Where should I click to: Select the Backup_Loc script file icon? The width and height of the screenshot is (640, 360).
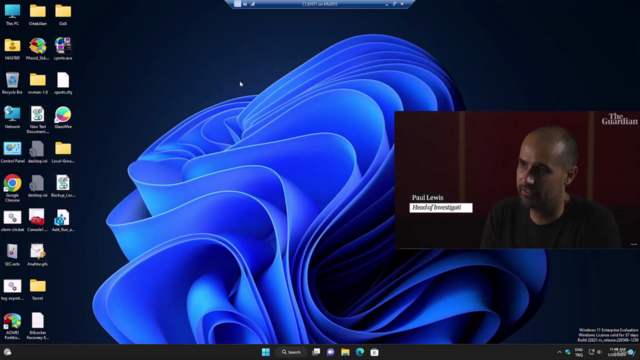63,186
